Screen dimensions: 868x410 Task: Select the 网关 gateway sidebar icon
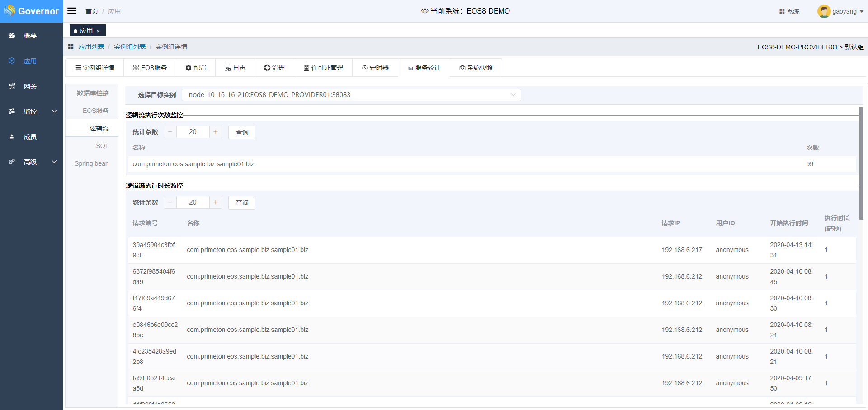(12, 86)
